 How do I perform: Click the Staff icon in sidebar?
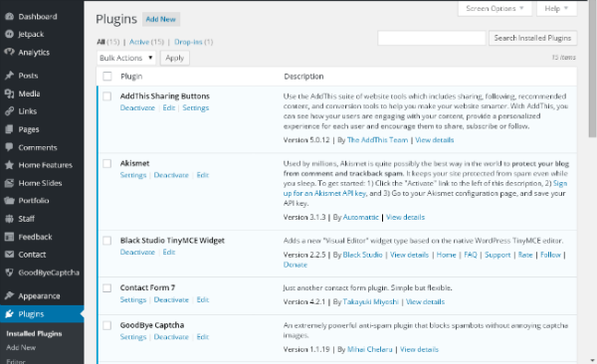click(9, 219)
